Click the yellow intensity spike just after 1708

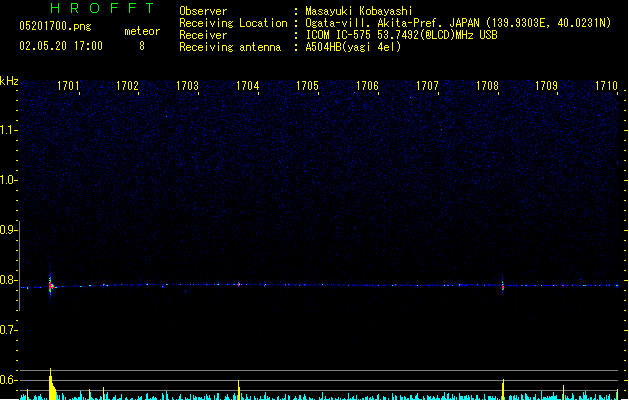click(x=503, y=390)
